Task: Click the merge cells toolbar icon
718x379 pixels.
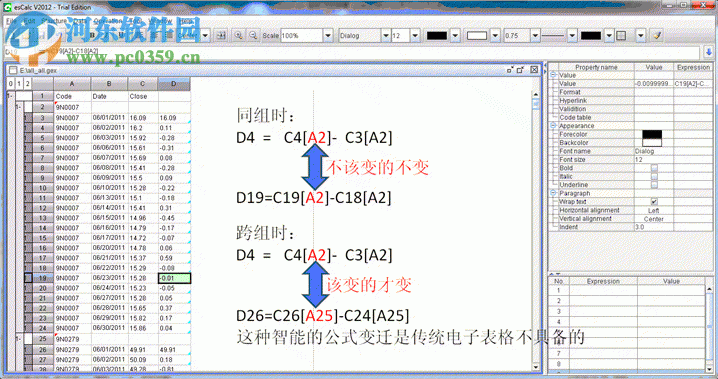Action: (x=222, y=35)
